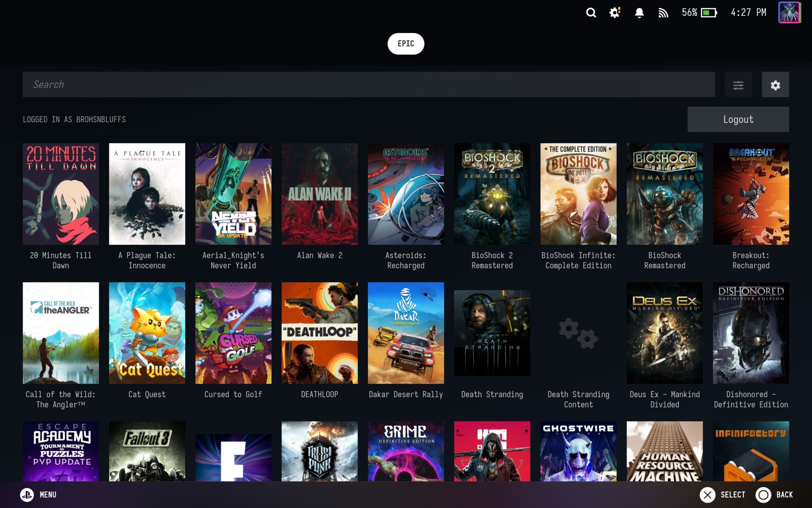Open the filter sliders button
This screenshot has width=812, height=508.
(x=738, y=85)
